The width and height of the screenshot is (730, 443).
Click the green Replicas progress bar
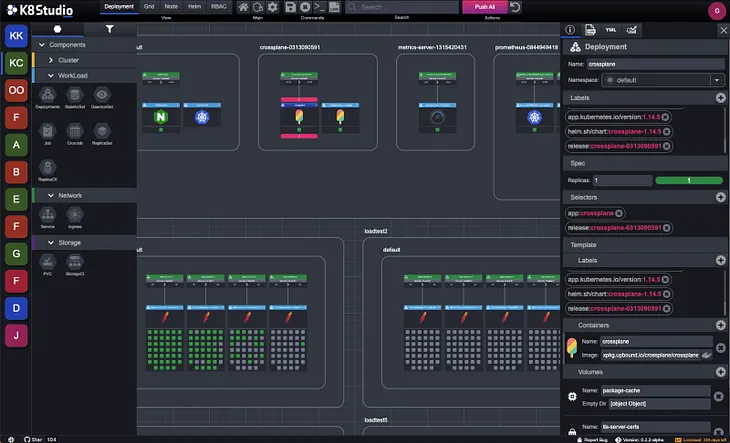[689, 181]
